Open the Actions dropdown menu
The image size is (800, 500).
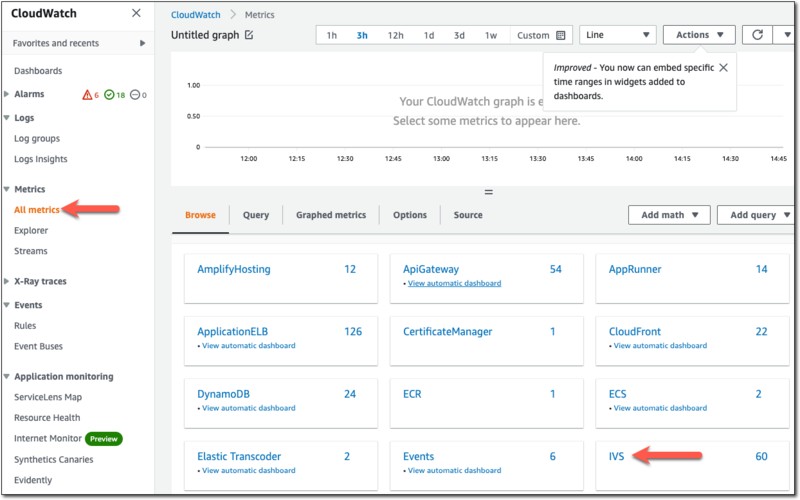pyautogui.click(x=699, y=35)
